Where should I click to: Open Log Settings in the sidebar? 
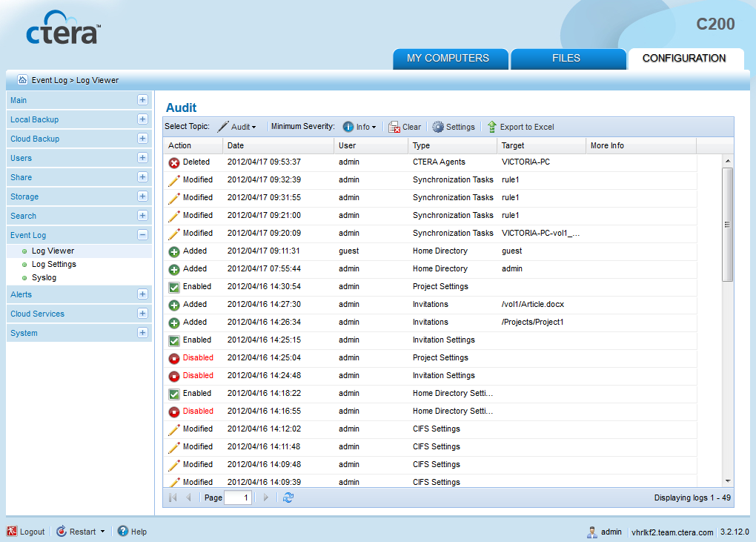[x=54, y=264]
